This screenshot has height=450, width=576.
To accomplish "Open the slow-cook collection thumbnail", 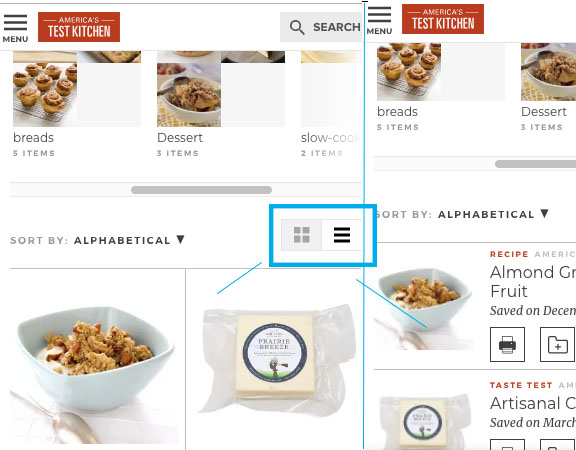I will click(331, 89).
